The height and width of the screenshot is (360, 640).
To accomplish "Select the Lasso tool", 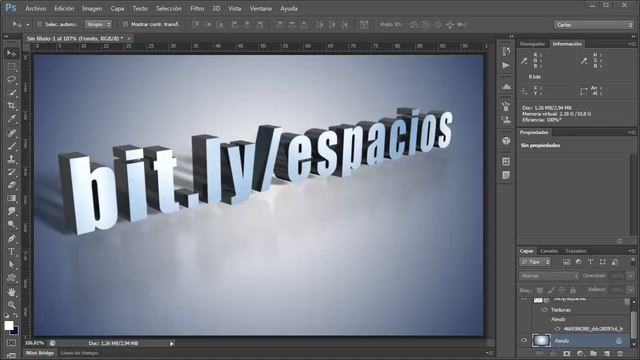I will pos(11,79).
